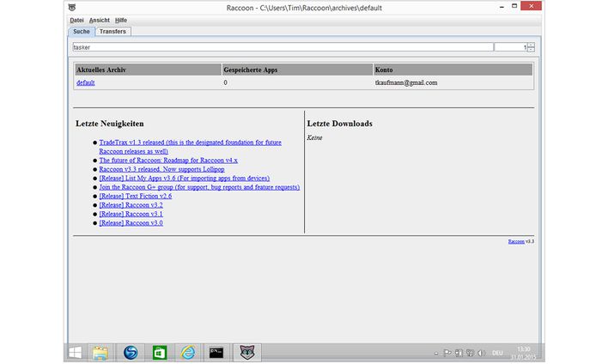The height and width of the screenshot is (364, 608).
Task: Open the Action Center flag tray icon
Action: click(x=447, y=353)
